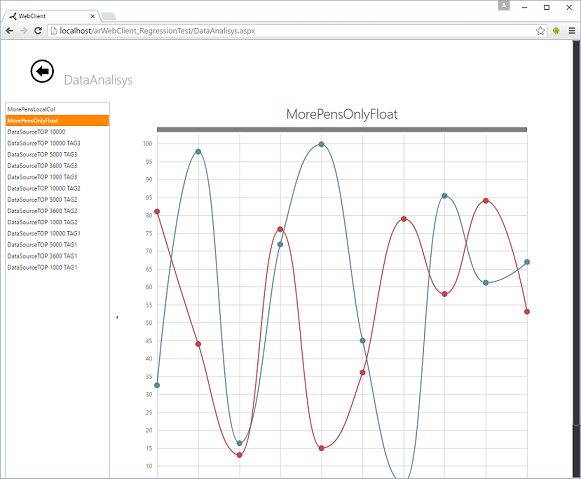
Task: Select MorePensLocalCol in the list
Action: click(x=57, y=109)
